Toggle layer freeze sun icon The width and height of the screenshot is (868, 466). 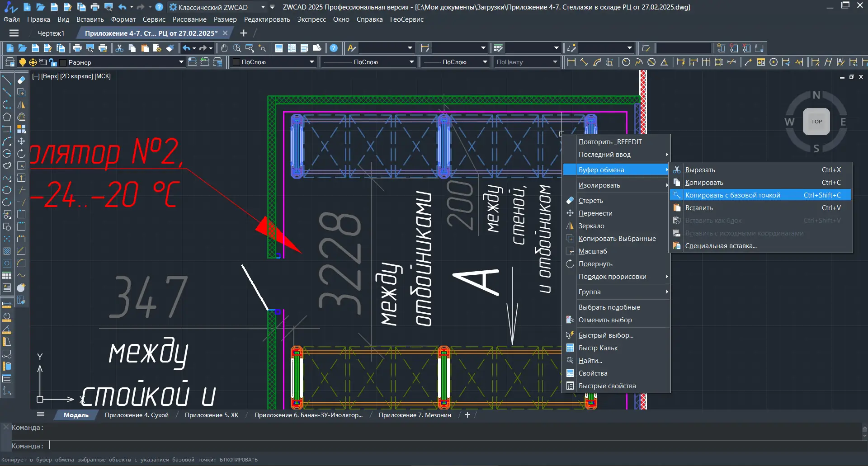click(33, 62)
